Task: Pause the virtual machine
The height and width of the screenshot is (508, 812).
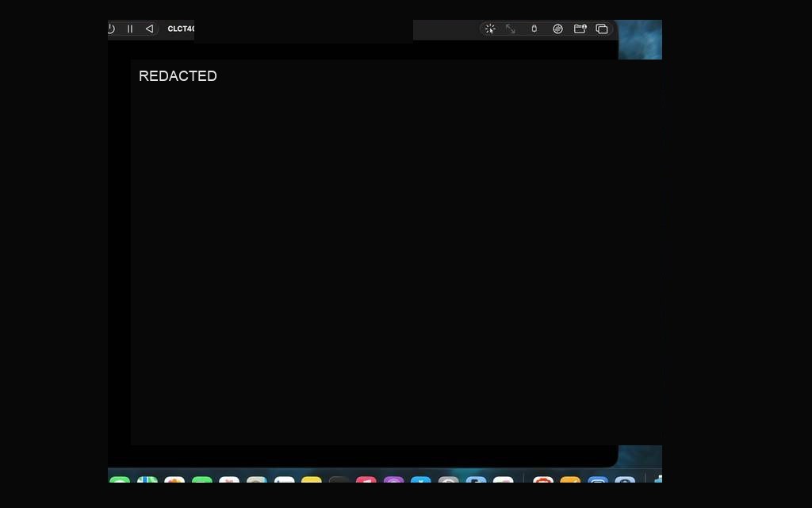Action: [130, 29]
